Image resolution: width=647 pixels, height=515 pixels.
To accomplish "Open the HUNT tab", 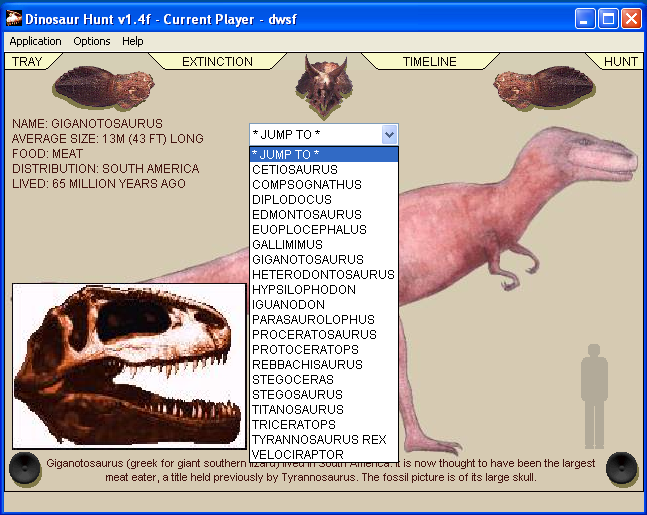I will [x=621, y=61].
